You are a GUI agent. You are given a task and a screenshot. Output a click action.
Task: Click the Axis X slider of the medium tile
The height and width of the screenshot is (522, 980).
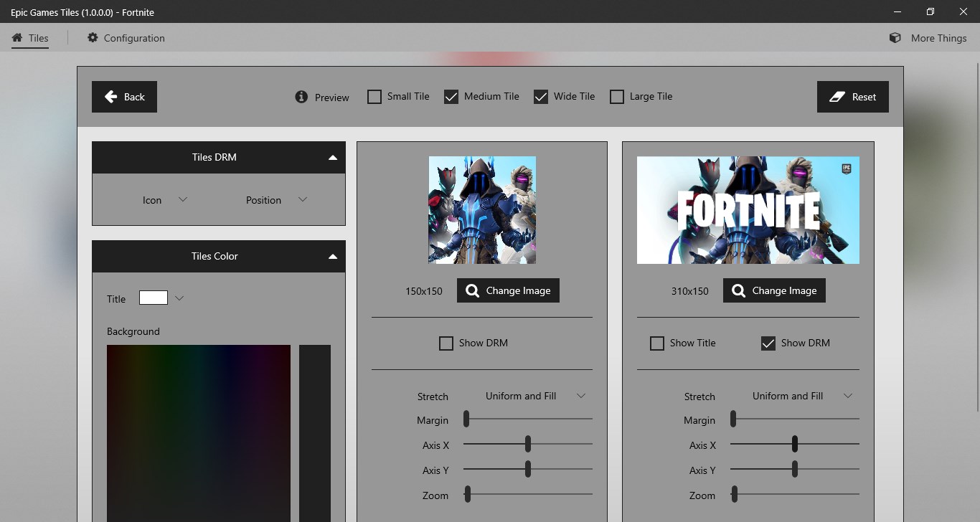coord(528,445)
